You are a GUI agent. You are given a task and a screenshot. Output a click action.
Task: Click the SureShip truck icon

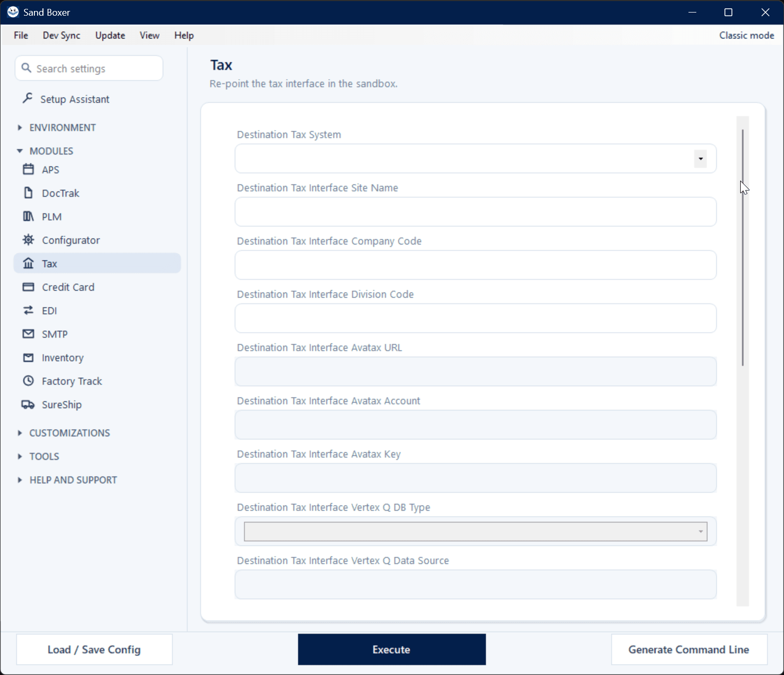point(28,404)
